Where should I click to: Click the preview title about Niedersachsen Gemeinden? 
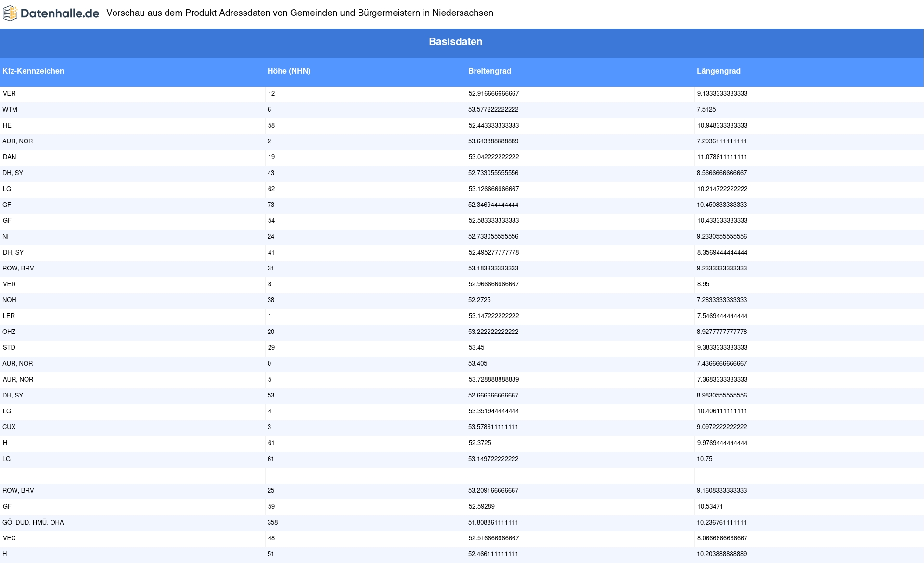300,13
